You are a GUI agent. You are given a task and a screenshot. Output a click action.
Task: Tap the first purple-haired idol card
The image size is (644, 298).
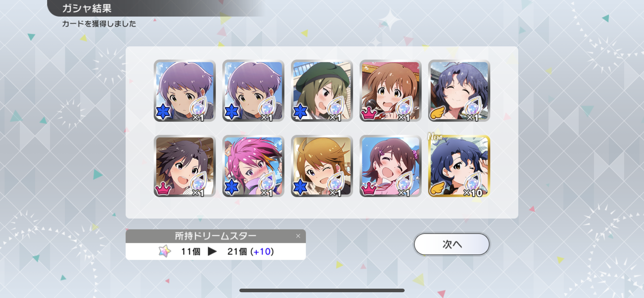point(185,91)
